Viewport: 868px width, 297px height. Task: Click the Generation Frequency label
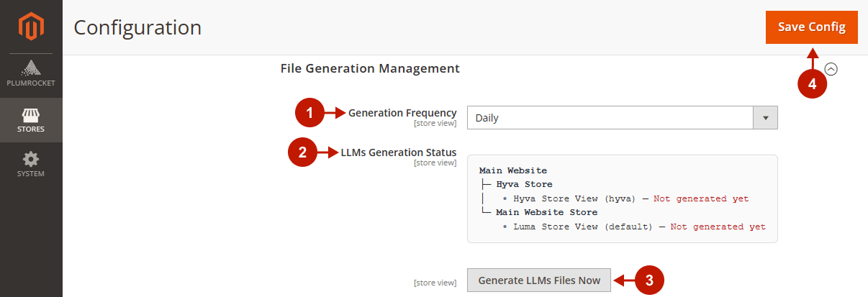402,113
